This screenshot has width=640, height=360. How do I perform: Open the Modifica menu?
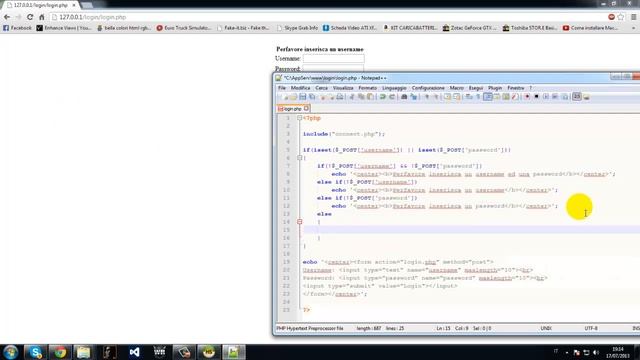300,88
